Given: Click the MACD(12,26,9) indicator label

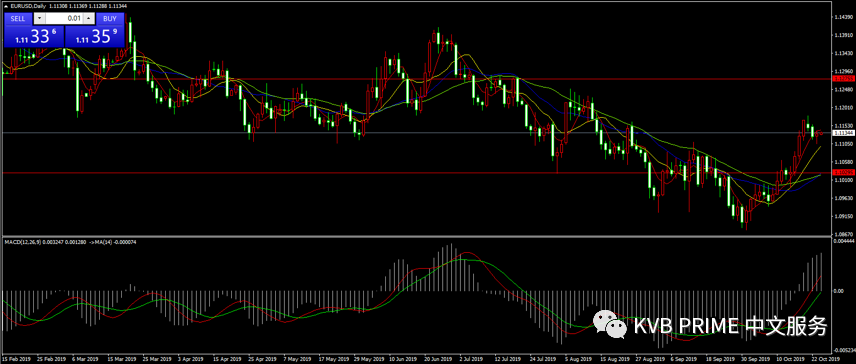Looking at the screenshot, I should (x=22, y=241).
